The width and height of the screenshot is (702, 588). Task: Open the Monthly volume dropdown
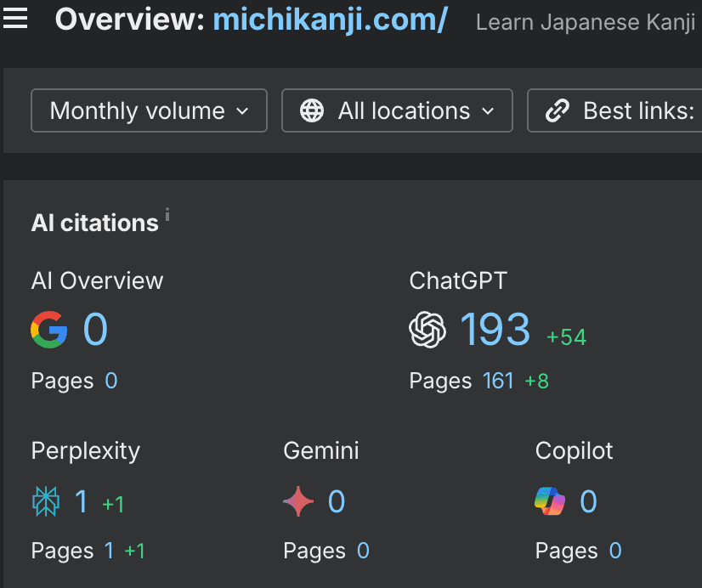pos(149,110)
